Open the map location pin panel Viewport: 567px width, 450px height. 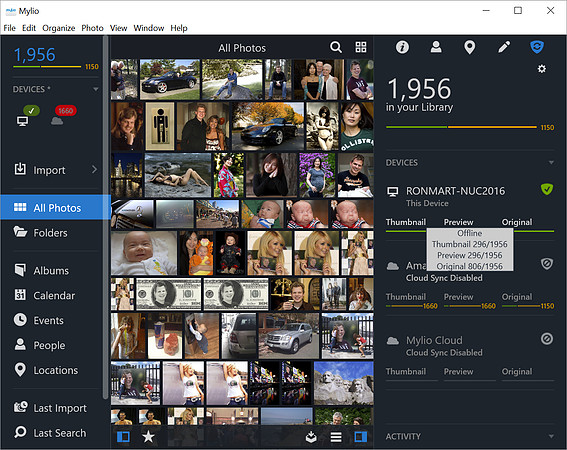pyautogui.click(x=469, y=47)
